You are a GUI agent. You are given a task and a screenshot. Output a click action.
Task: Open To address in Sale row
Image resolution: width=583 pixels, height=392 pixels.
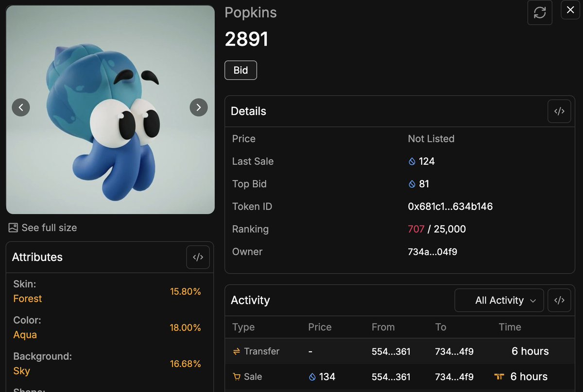(454, 376)
